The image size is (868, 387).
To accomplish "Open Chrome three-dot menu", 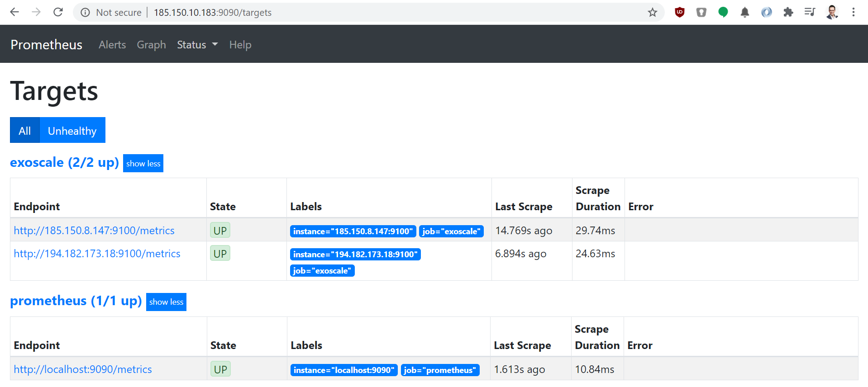I will tap(853, 12).
